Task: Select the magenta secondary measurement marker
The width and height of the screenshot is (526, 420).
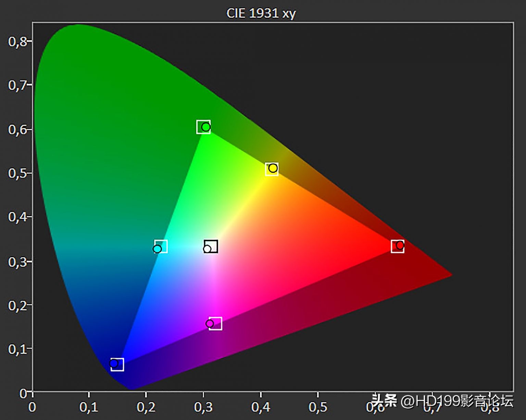Action: 209,323
